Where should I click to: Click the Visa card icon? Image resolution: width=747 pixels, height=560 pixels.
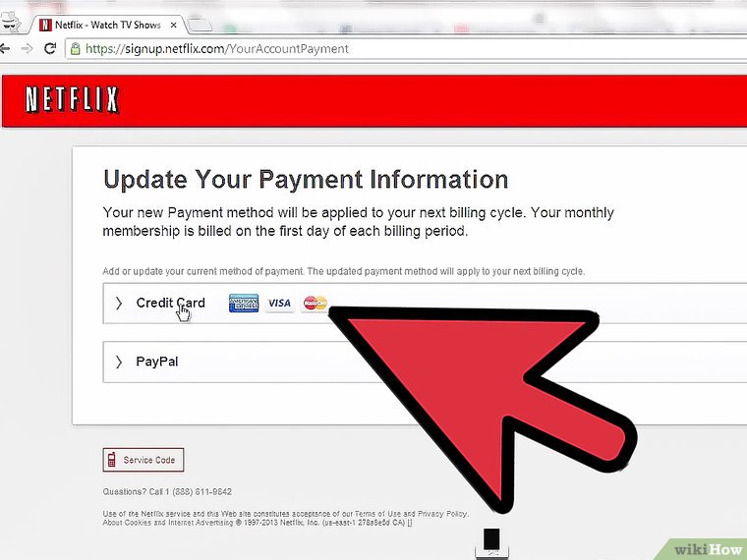click(279, 303)
